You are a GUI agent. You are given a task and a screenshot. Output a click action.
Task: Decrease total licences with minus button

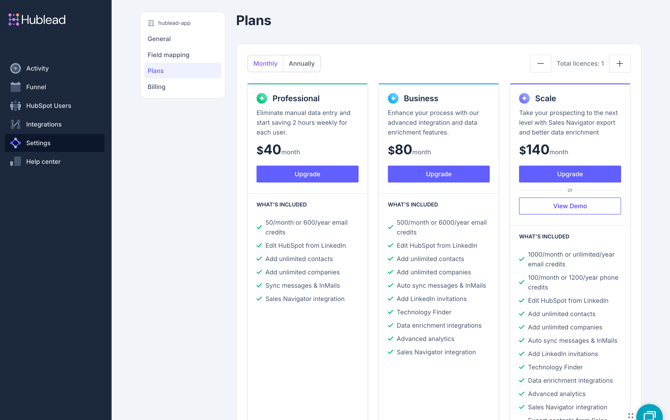point(540,63)
